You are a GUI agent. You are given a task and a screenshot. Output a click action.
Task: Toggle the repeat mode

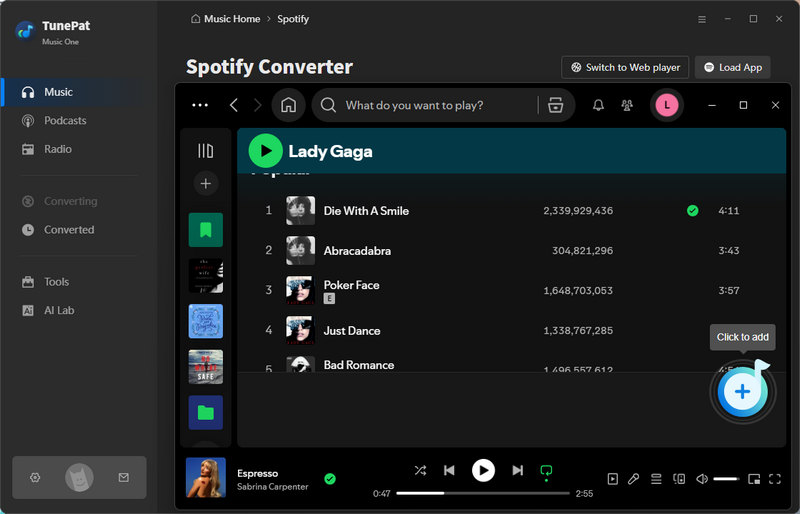546,470
